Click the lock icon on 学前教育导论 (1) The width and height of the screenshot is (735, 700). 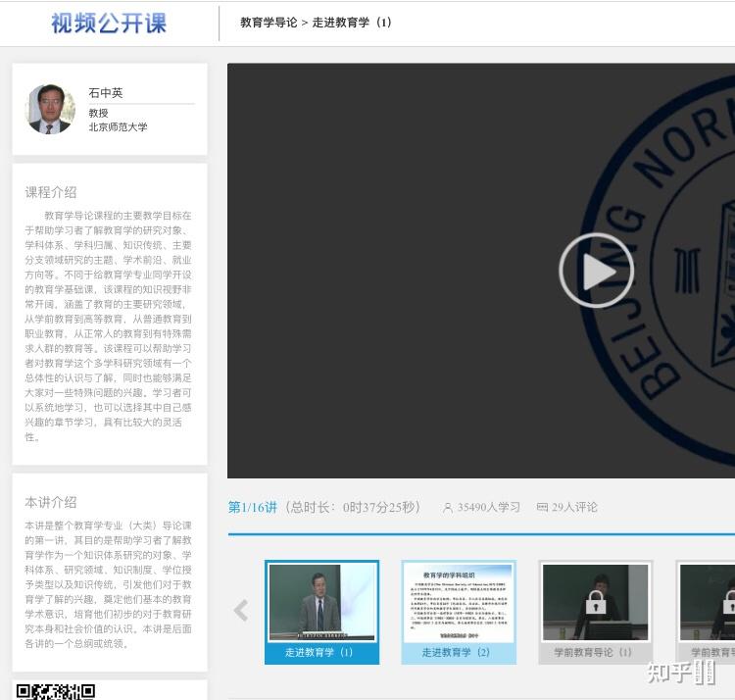pos(595,602)
